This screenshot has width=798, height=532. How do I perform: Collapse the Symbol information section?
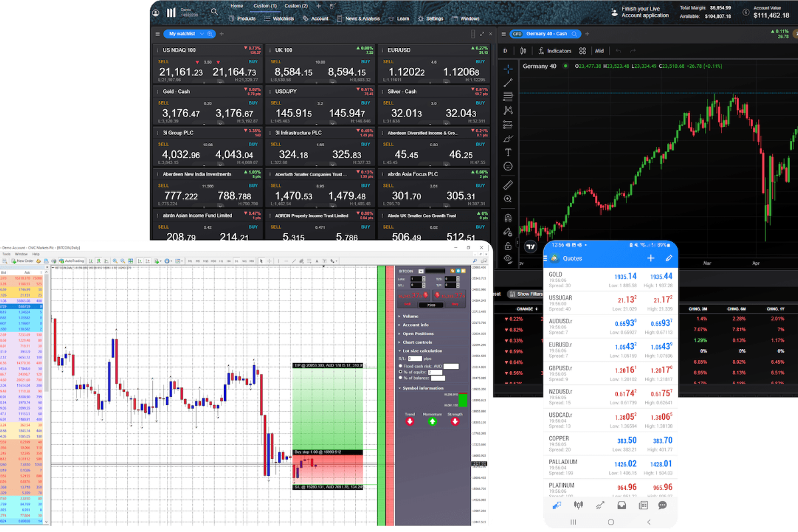pyautogui.click(x=420, y=388)
